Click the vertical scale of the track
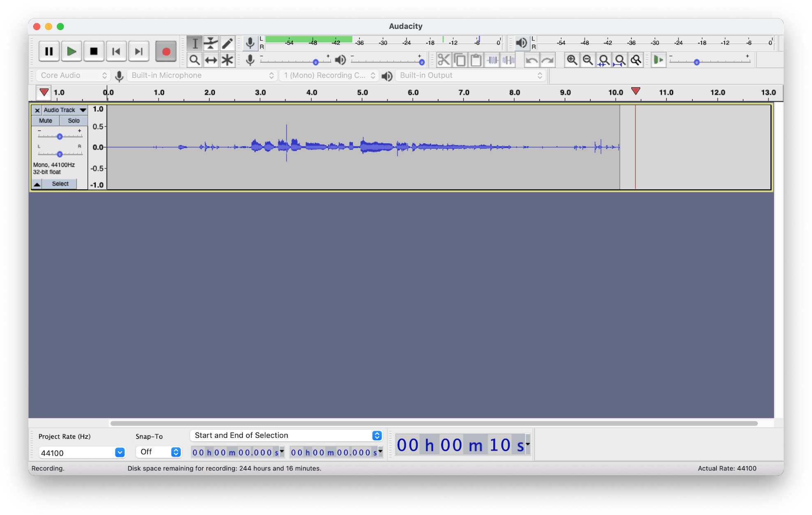Viewport: 812px width, 515px height. click(98, 147)
